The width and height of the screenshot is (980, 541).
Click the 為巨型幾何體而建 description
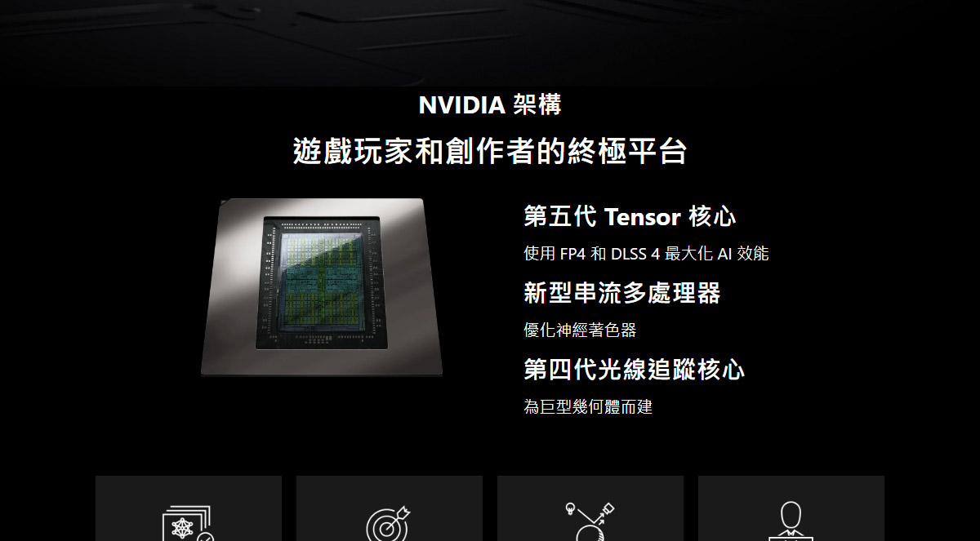click(x=588, y=406)
